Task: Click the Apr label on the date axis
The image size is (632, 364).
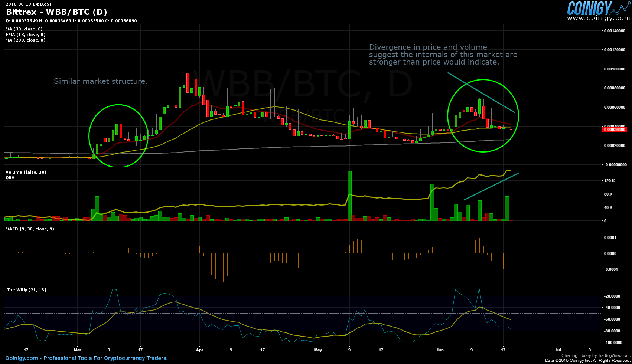Action: pos(199,350)
